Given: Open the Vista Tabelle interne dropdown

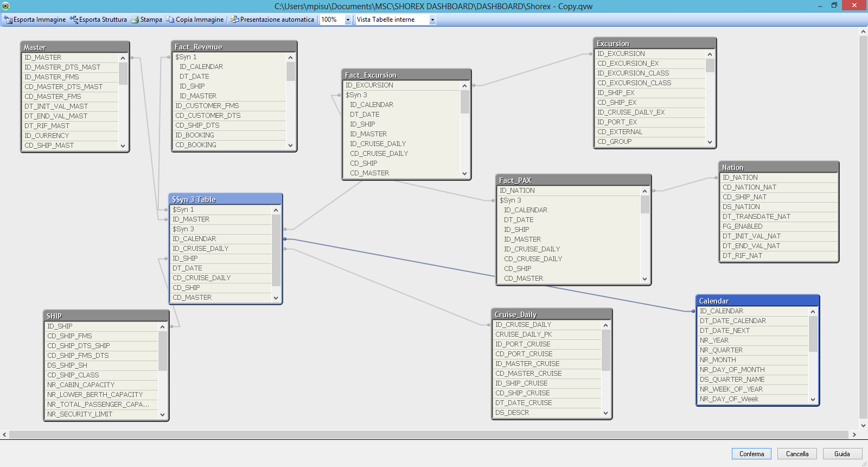Looking at the screenshot, I should [x=432, y=20].
